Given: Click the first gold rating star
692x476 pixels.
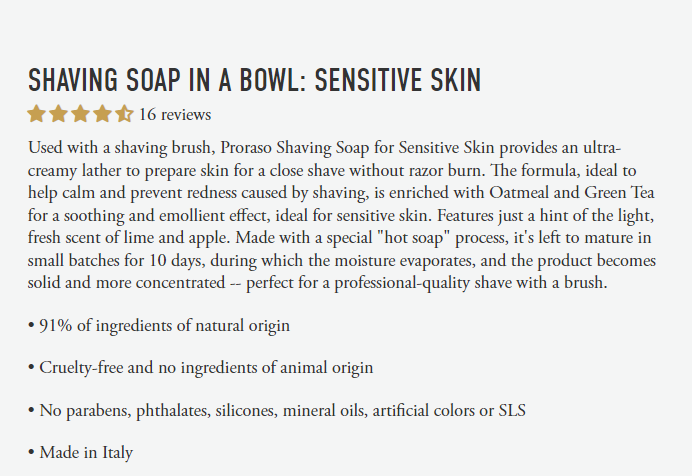Looking at the screenshot, I should [37, 113].
